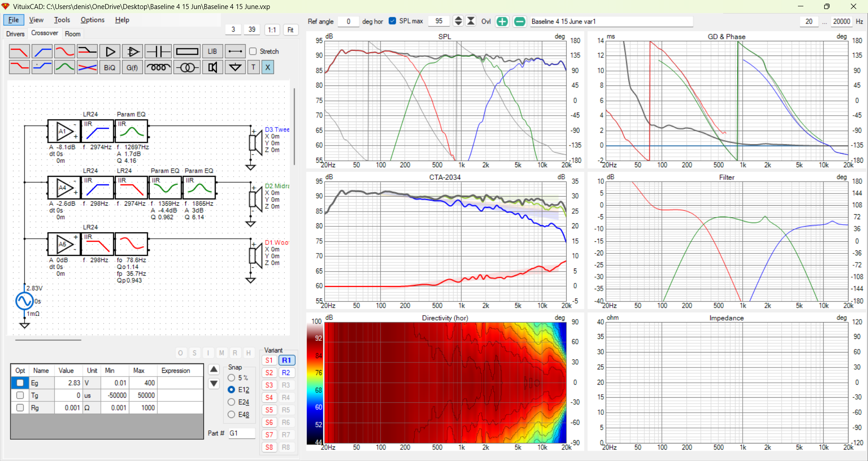Select the blue high-pass filter block icon
Screen dimensions: 868x461
(x=42, y=52)
